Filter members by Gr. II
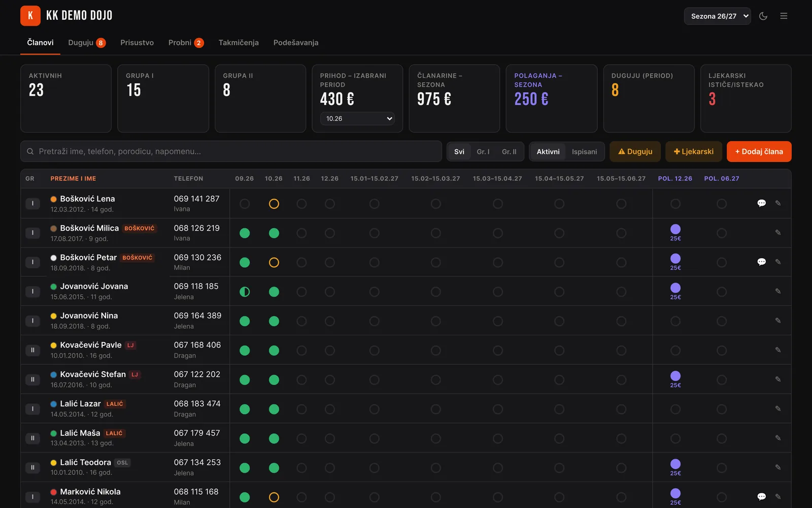The height and width of the screenshot is (508, 812). (509, 151)
